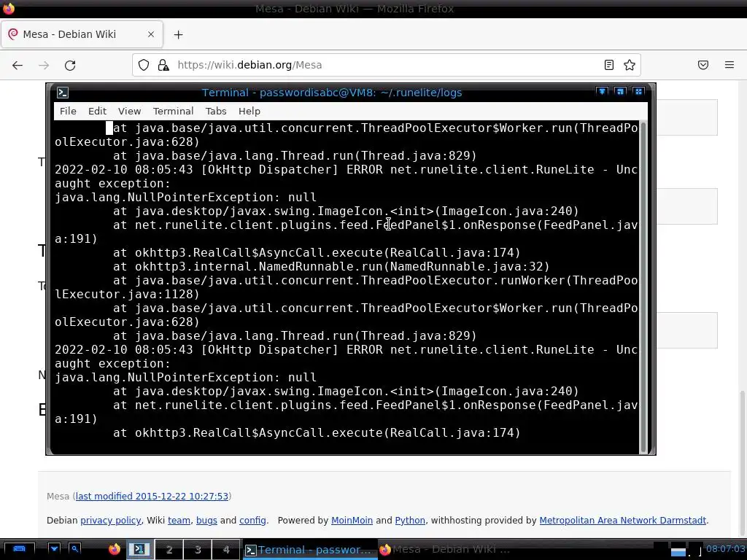747x560 pixels.
Task: Save page to Pocket
Action: pos(703,65)
